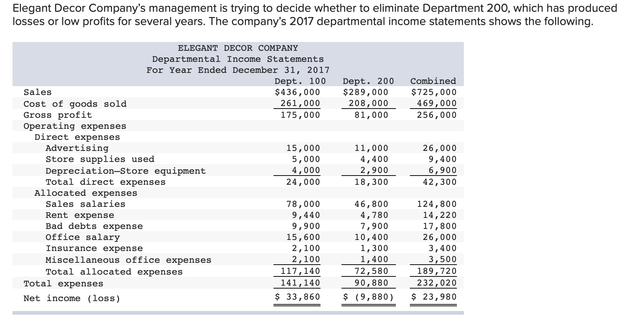
Task: Click total allocated expenses value 117,140
Action: [x=300, y=271]
